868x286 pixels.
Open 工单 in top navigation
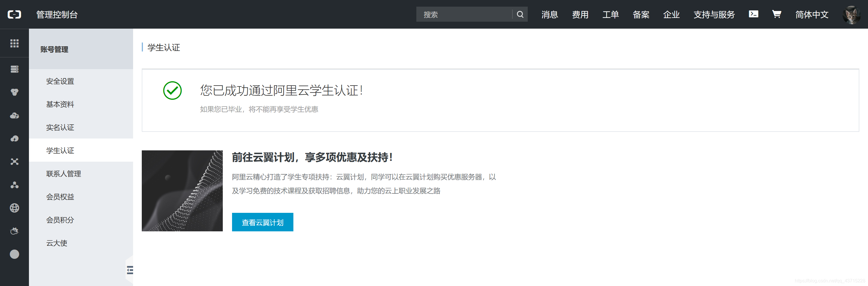610,14
